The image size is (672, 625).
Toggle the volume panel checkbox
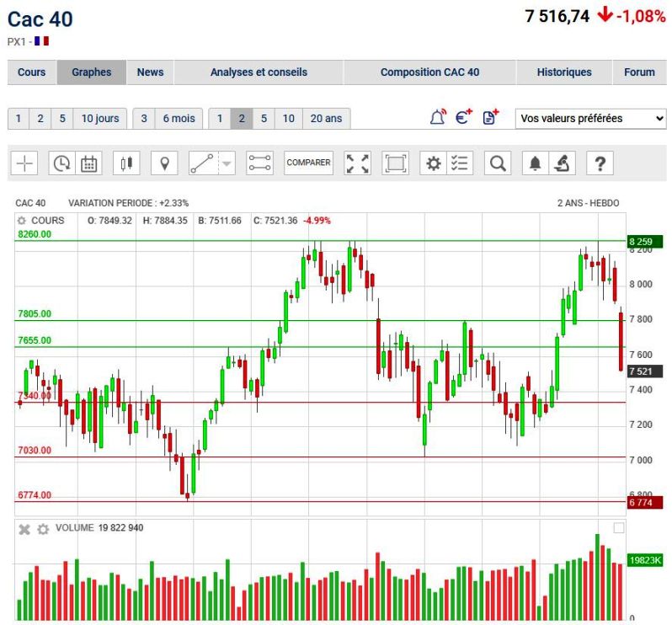pos(619,528)
